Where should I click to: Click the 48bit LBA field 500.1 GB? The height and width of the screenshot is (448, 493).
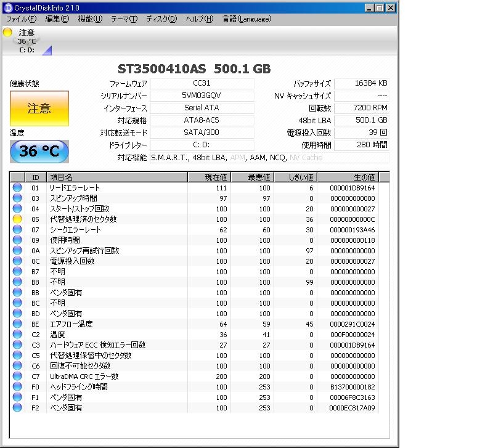coord(362,120)
